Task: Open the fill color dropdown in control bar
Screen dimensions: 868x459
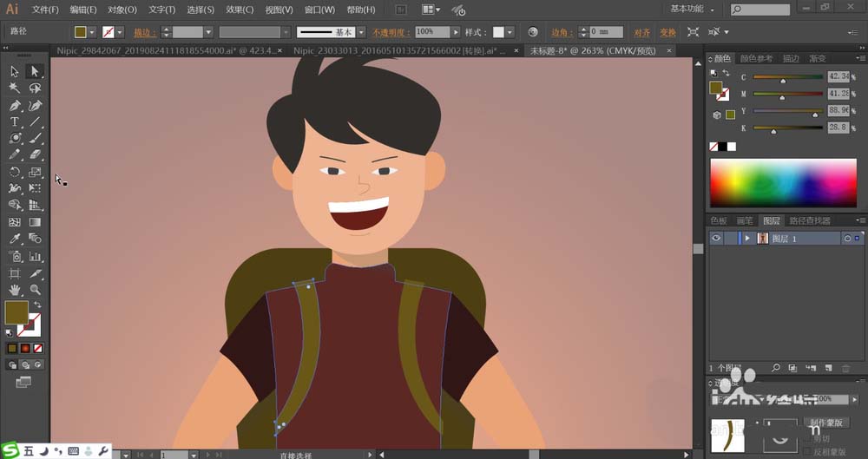Action: (92, 32)
